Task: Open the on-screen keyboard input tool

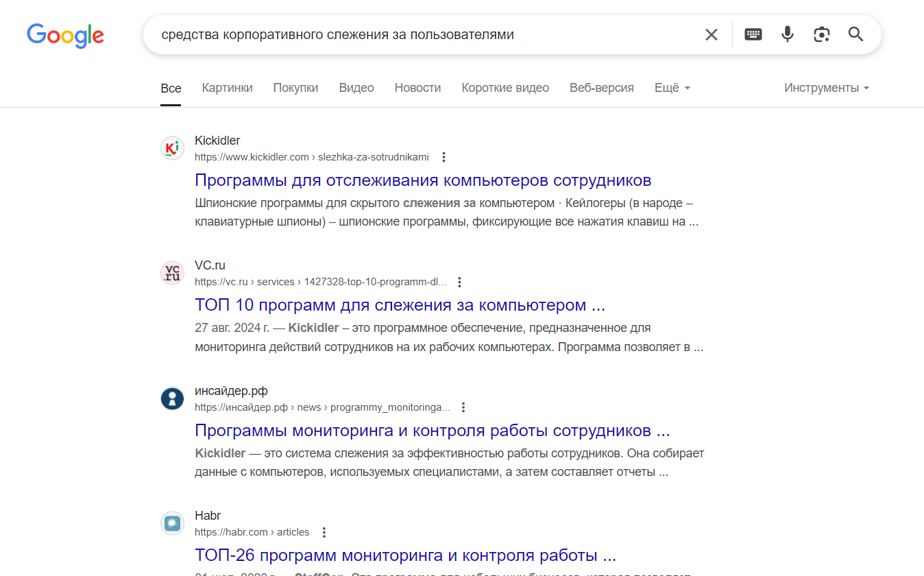Action: [x=753, y=34]
